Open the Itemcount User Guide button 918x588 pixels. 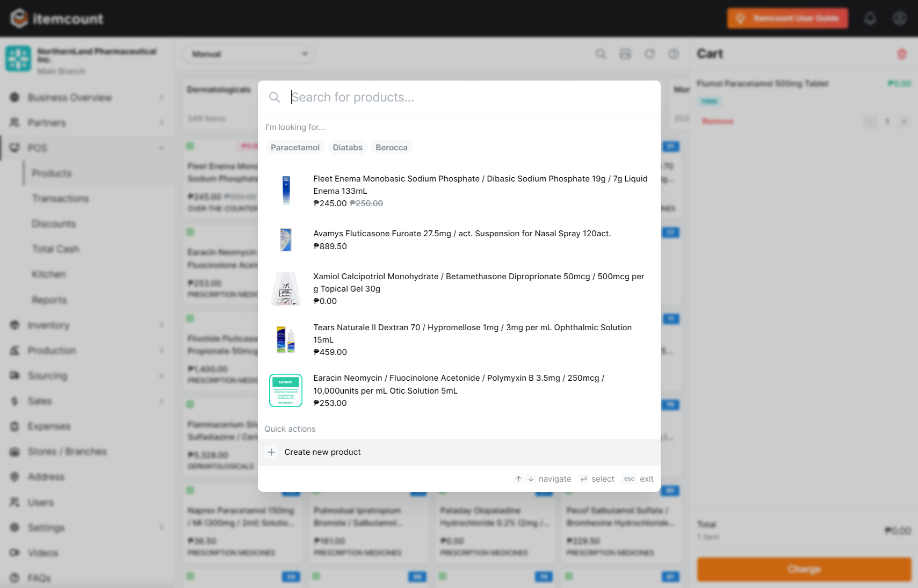[x=787, y=18]
